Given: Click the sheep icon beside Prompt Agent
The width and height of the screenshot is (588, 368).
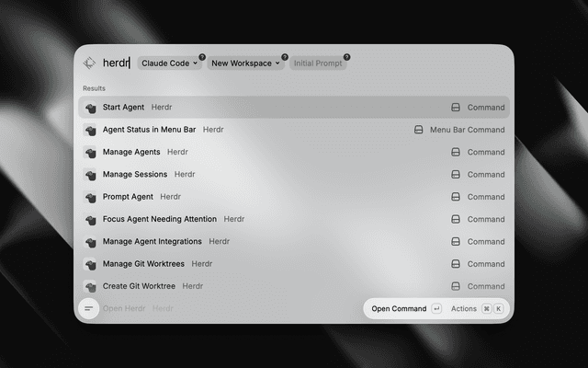Looking at the screenshot, I should 90,197.
